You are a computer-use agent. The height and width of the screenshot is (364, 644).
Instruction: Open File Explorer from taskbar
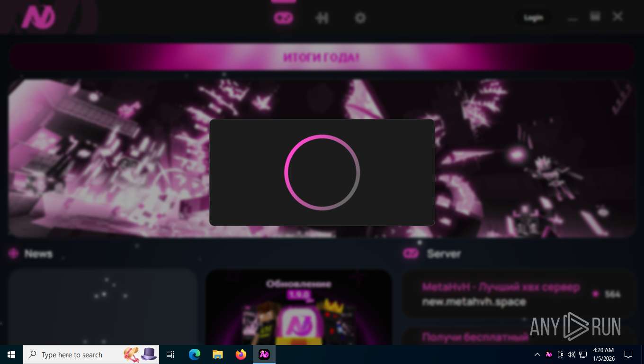pos(217,355)
